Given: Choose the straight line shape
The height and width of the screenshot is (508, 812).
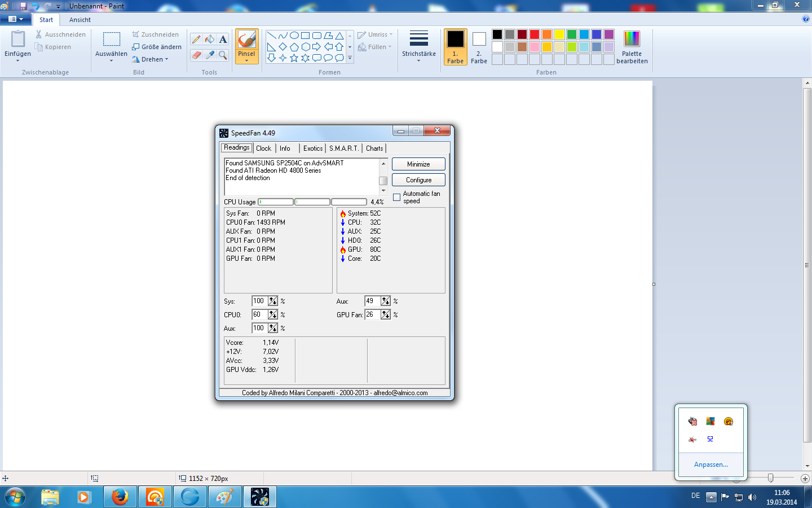Looking at the screenshot, I should tap(271, 36).
